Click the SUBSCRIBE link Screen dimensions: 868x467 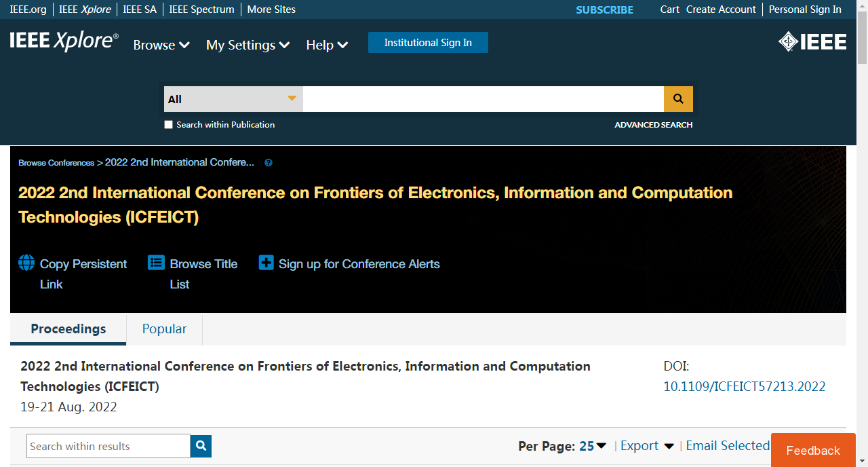604,10
